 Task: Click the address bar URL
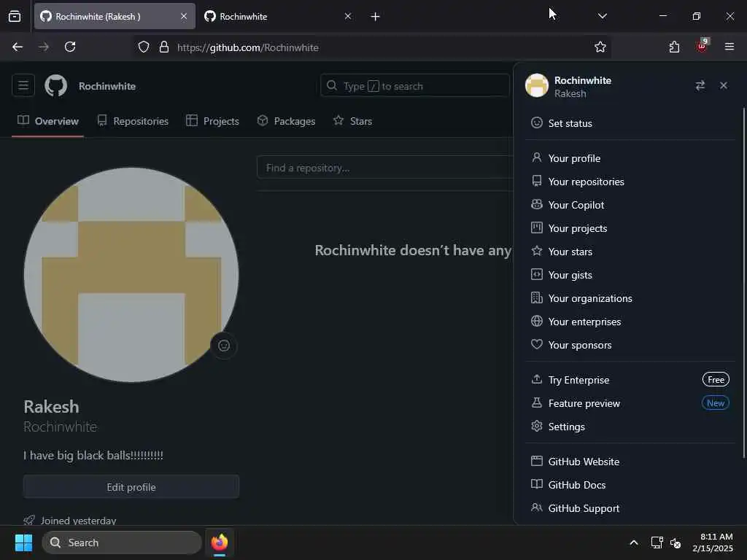point(248,47)
